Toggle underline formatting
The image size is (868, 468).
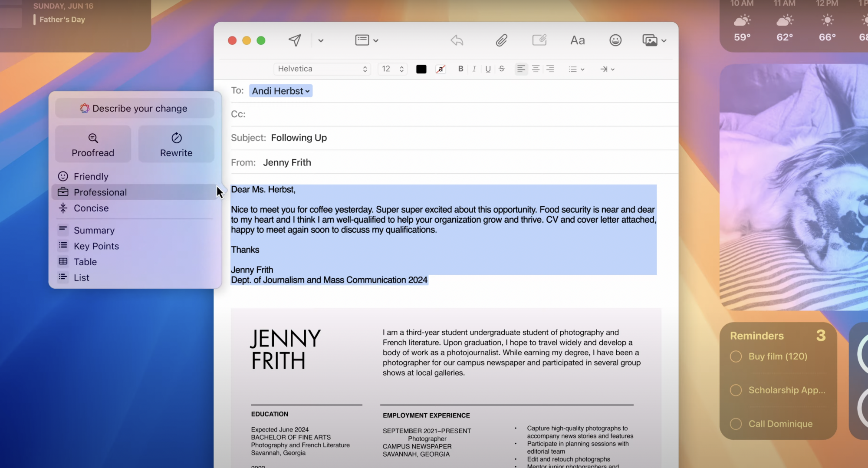point(488,69)
